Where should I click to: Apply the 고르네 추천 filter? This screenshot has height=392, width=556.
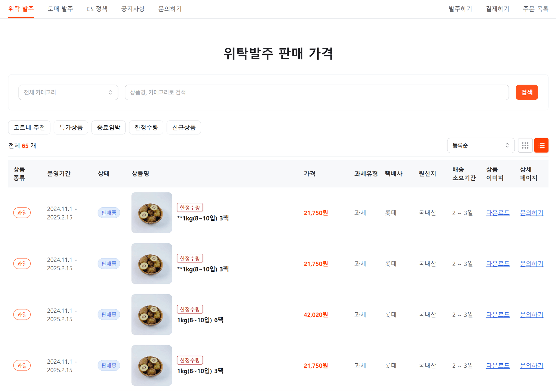29,127
